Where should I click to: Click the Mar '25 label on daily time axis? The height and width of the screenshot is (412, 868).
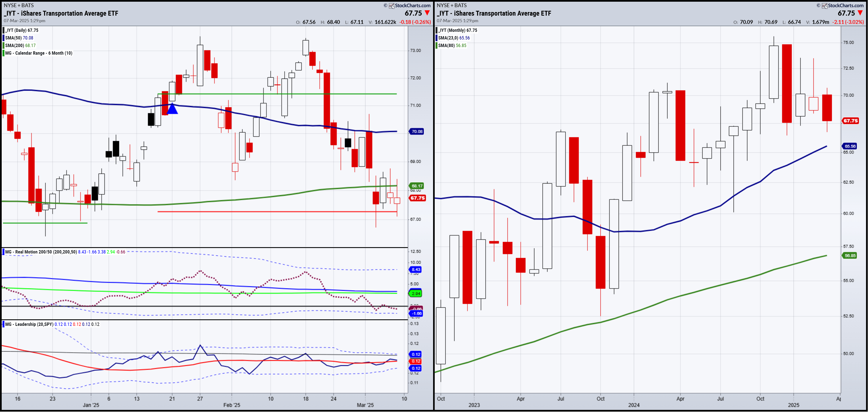tap(365, 405)
